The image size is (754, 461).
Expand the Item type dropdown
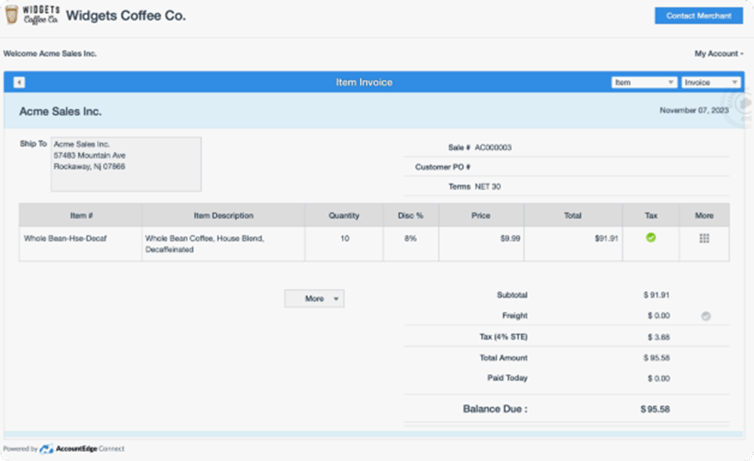tap(644, 82)
